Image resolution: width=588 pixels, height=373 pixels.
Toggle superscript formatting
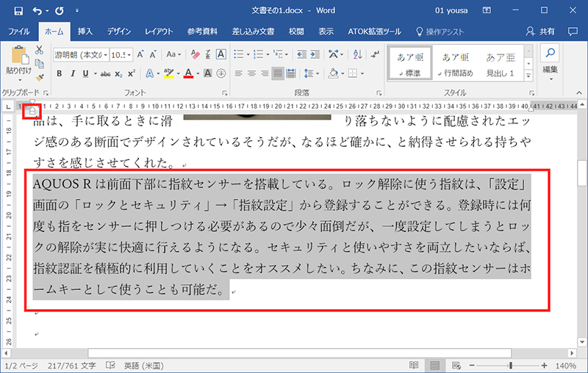point(132,73)
